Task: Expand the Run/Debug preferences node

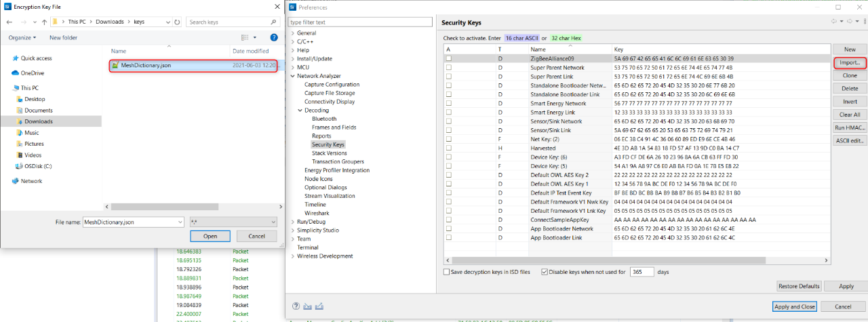Action: pyautogui.click(x=293, y=222)
